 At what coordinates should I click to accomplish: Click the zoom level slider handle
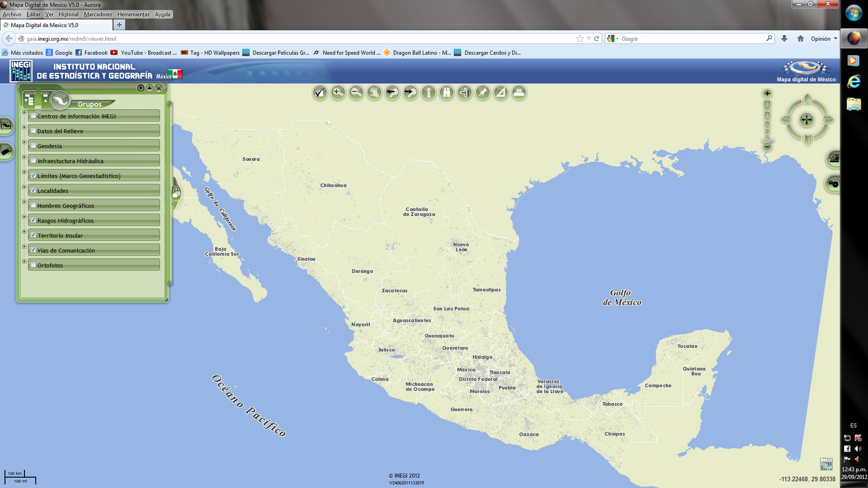pos(767,140)
